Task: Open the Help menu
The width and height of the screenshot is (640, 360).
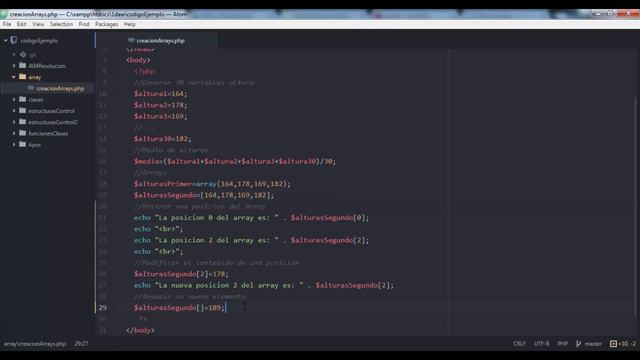Action: (x=129, y=24)
